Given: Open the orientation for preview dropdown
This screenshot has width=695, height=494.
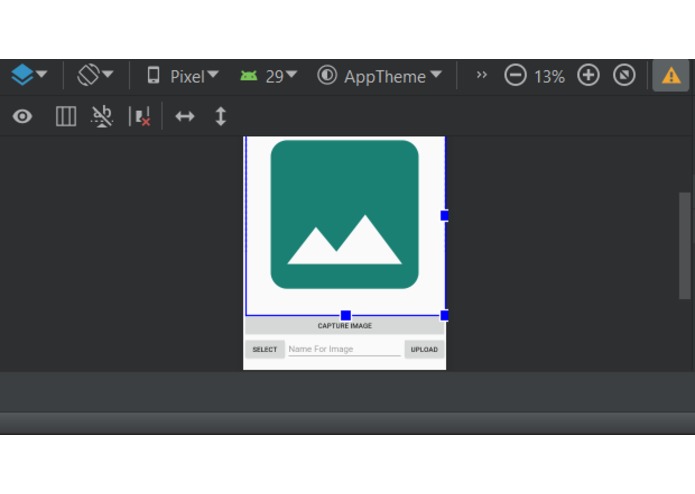Looking at the screenshot, I should [x=95, y=75].
